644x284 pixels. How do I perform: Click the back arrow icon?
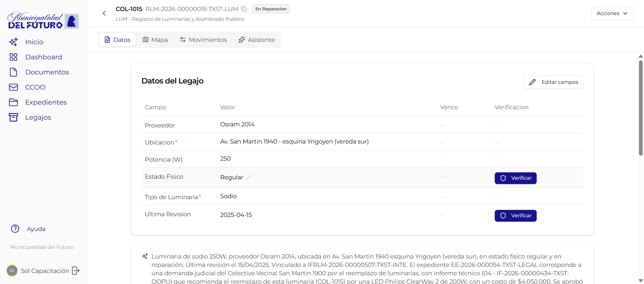click(104, 13)
